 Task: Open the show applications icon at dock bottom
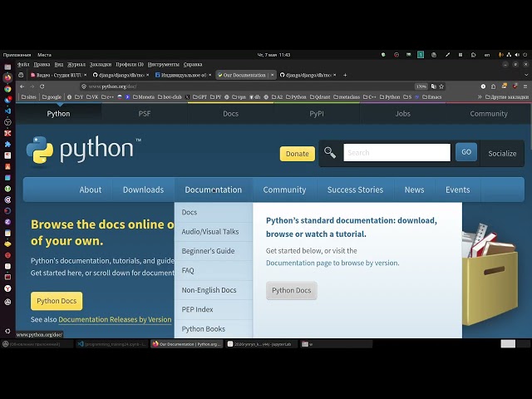7,331
